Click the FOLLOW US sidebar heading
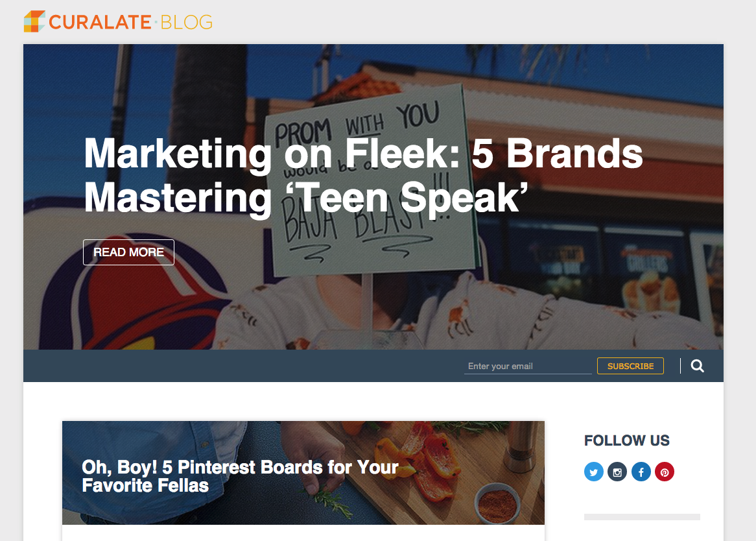The image size is (756, 541). 626,441
